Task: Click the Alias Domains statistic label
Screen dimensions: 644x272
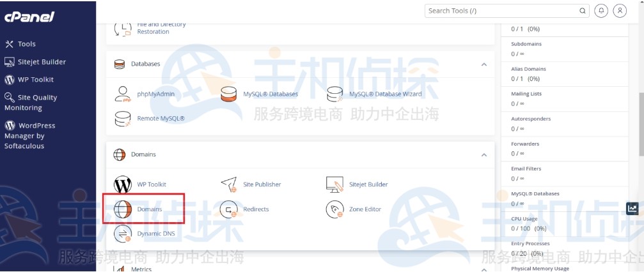Action: [528, 69]
